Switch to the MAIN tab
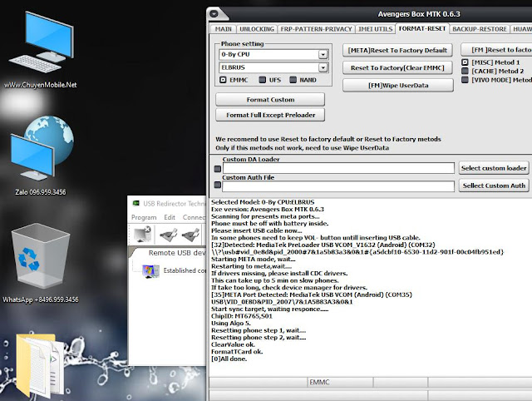Screen dimensions: 532x401 pos(224,29)
